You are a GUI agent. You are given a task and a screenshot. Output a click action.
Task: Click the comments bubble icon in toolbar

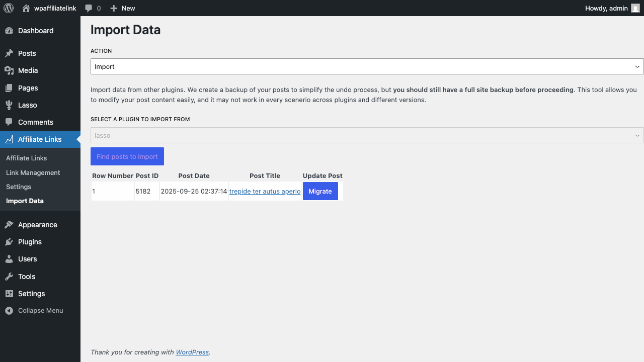click(89, 8)
